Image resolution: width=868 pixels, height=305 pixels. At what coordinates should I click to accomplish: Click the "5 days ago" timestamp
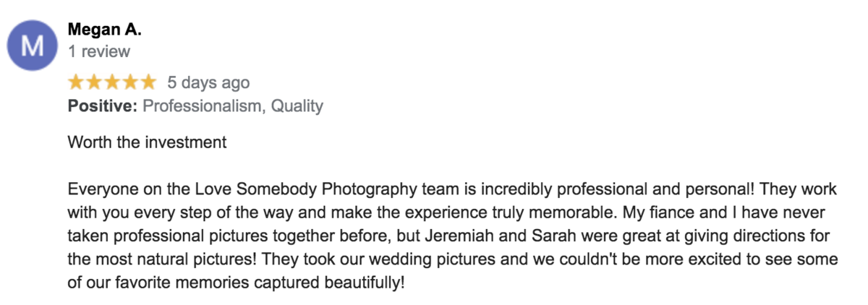coord(208,82)
